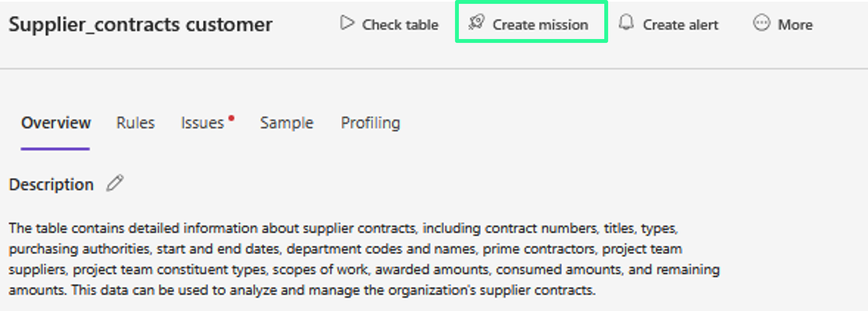The width and height of the screenshot is (868, 311).
Task: Select the Sample tab
Action: coord(286,123)
